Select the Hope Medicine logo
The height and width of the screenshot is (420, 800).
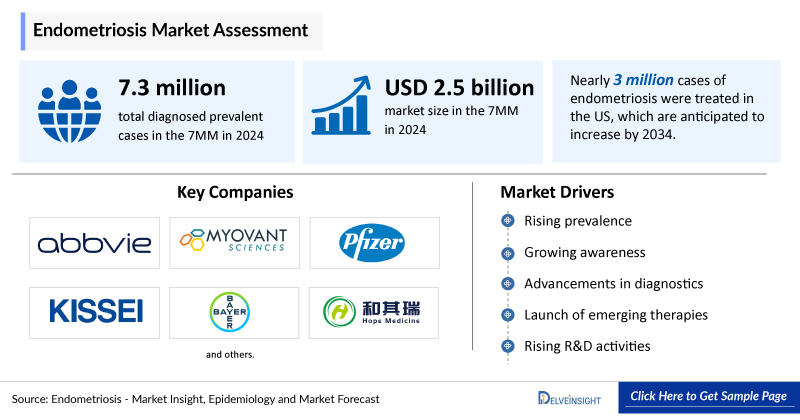point(374,312)
